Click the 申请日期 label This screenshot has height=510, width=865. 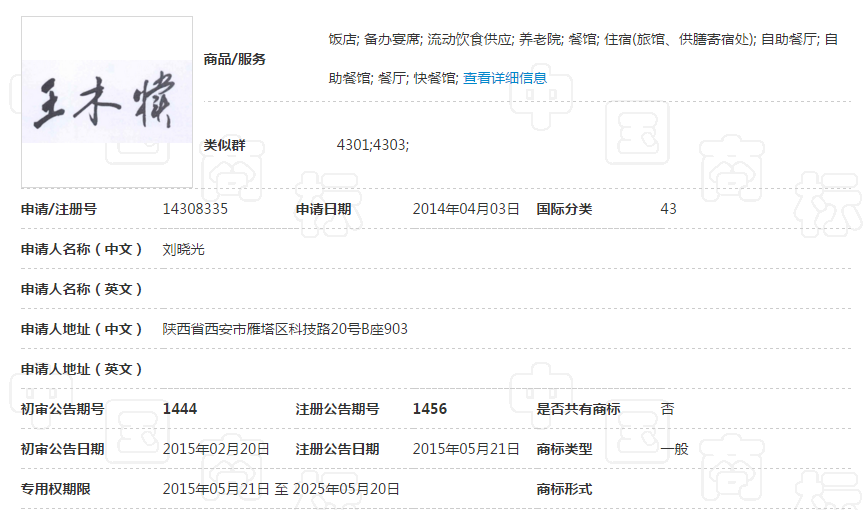click(x=323, y=209)
